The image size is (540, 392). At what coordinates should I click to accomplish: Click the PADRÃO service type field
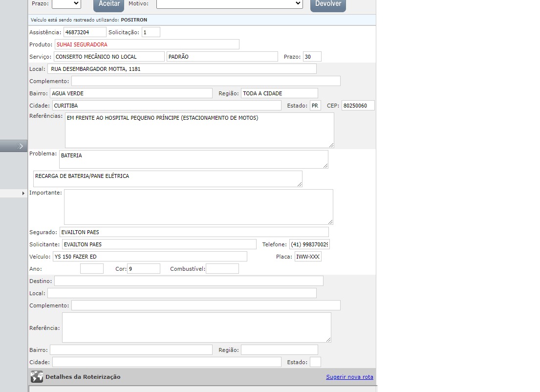pos(222,57)
